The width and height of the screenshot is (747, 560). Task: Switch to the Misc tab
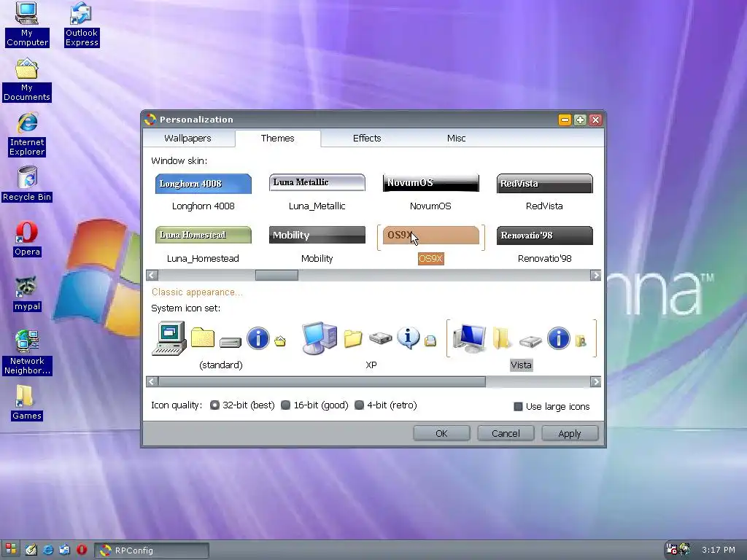[456, 138]
